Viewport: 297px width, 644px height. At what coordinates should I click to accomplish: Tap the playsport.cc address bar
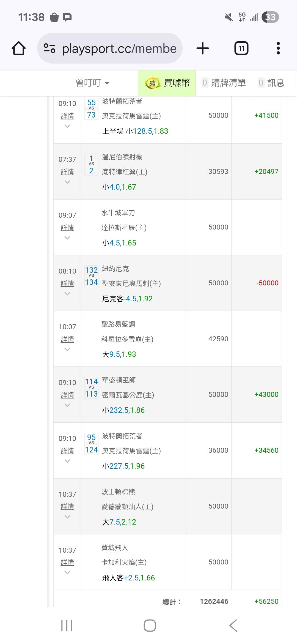click(x=119, y=49)
